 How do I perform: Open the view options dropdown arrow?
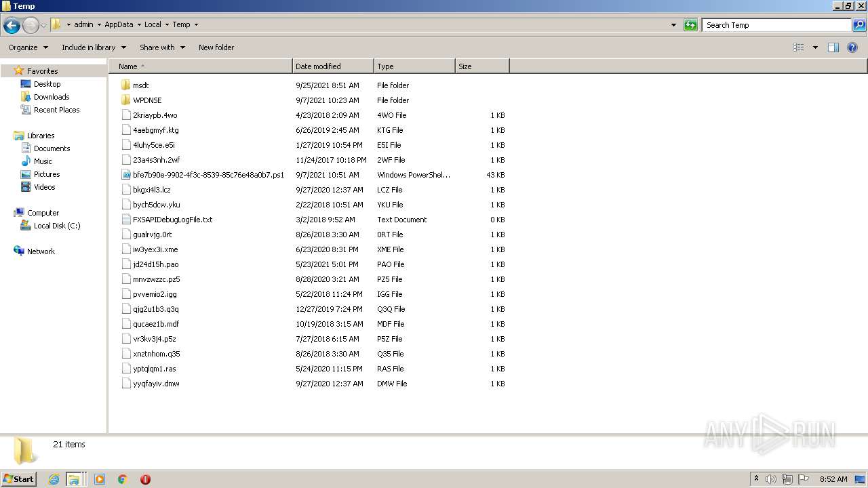[815, 47]
